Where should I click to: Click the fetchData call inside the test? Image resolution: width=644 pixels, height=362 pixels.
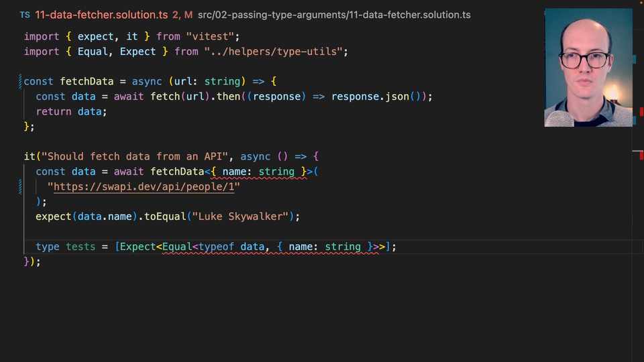[176, 172]
